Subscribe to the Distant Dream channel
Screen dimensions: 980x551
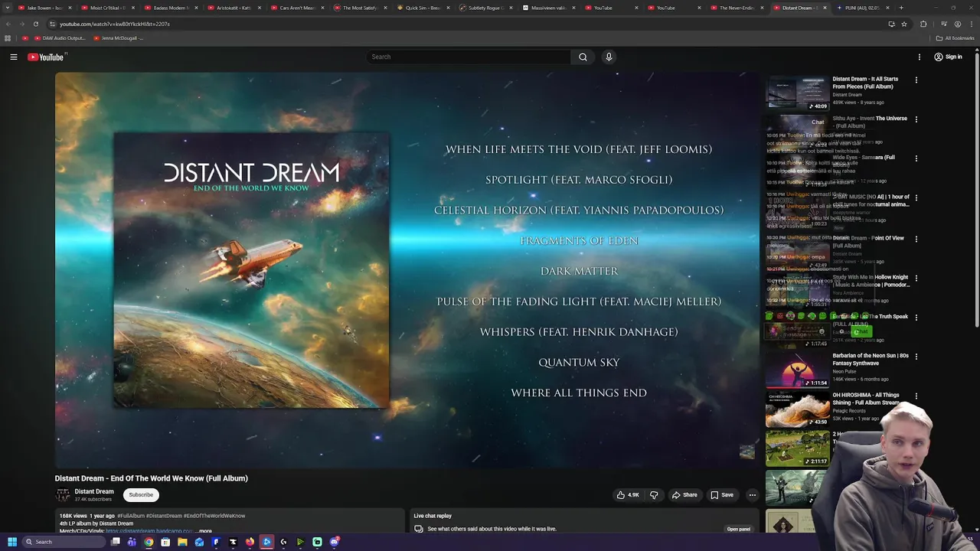click(x=141, y=495)
